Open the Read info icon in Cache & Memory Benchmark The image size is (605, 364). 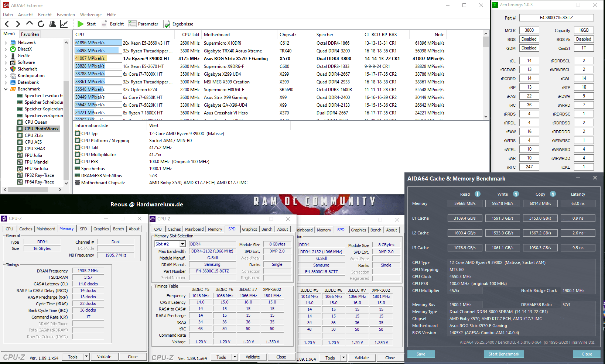pos(478,194)
